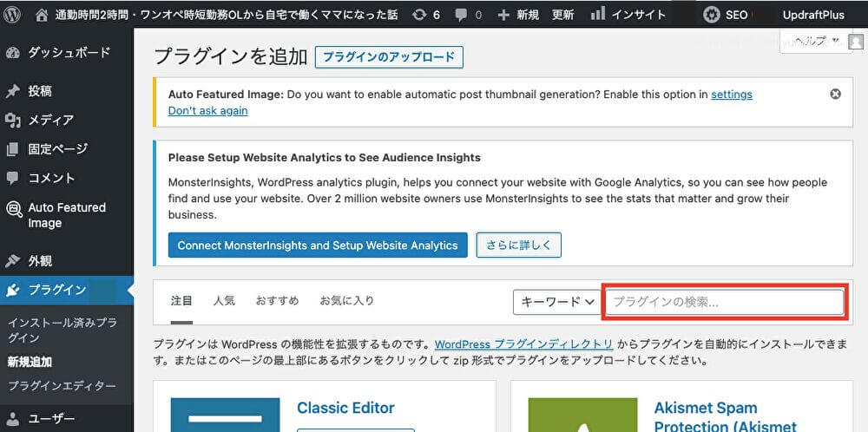This screenshot has height=432, width=868.
Task: Open the site title link in admin bar
Action: (226, 15)
